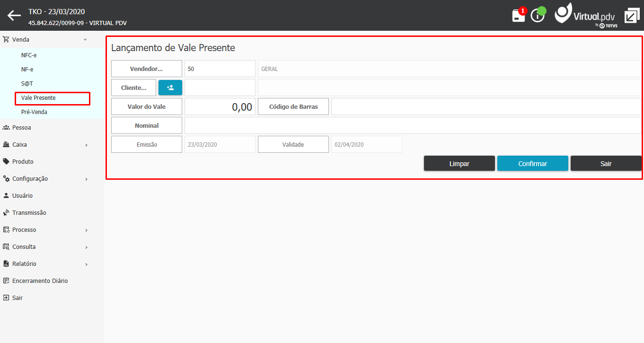Click the Caixa cash register icon
Screen dimensions: 644x343
[x=6, y=145]
